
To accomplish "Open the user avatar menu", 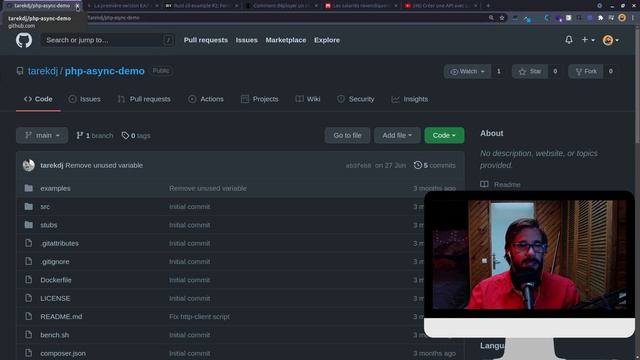I will tap(611, 40).
